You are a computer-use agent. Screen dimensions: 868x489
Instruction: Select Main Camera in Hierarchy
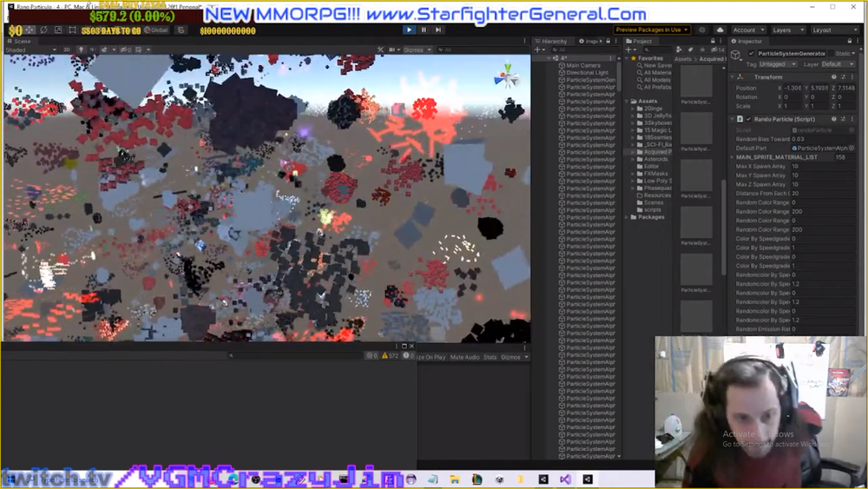(583, 65)
